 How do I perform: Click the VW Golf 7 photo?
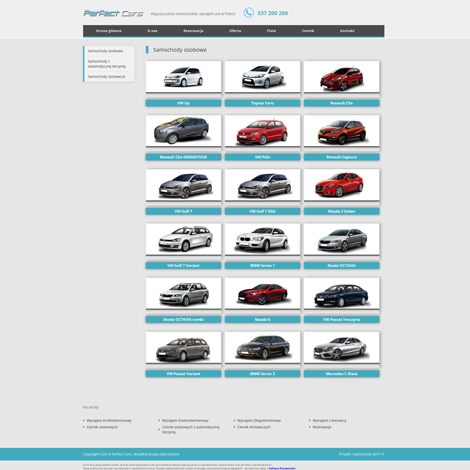(x=183, y=185)
